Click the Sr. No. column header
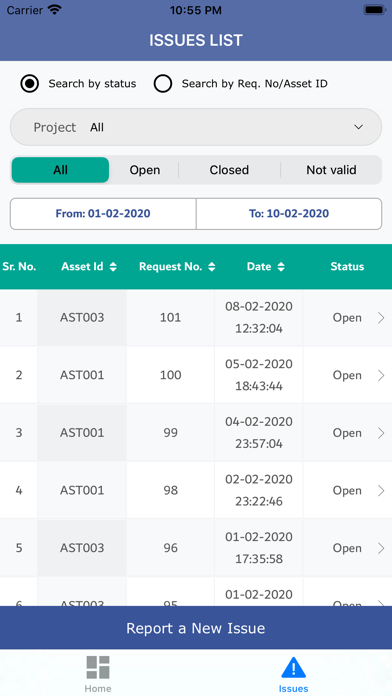The image size is (392, 696). tap(19, 266)
